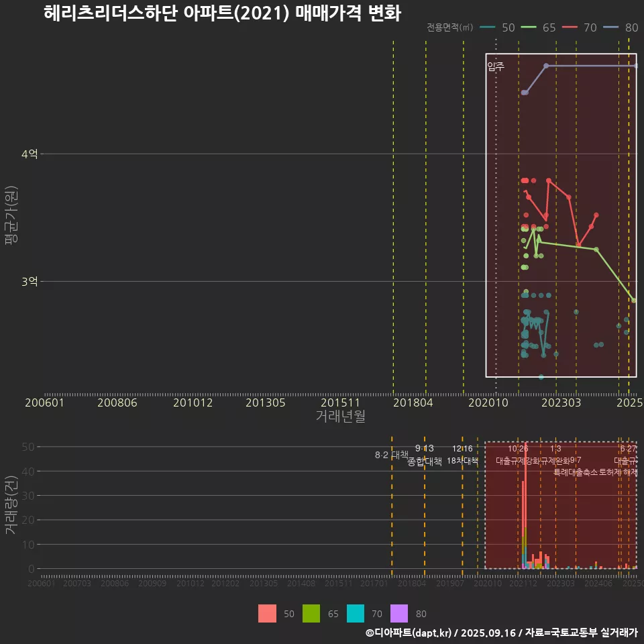Click the 9·13 종합대책 policy marker label
644x644 pixels.
point(424,455)
